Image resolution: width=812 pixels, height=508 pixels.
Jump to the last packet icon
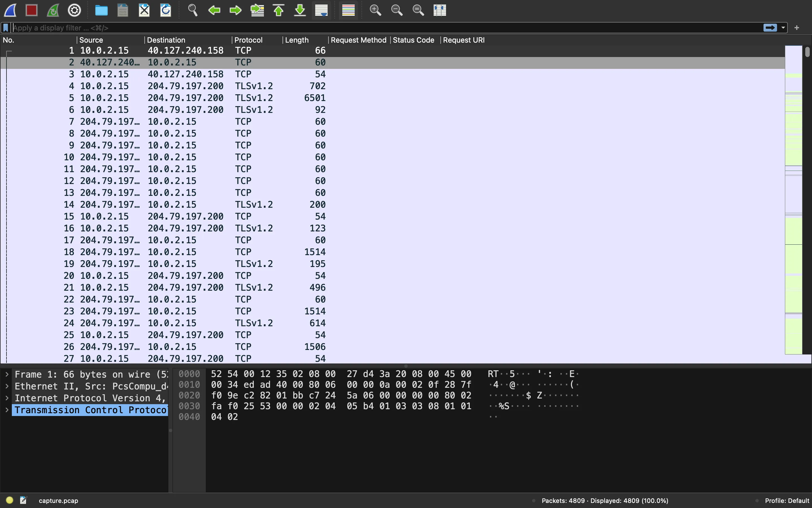click(x=300, y=10)
